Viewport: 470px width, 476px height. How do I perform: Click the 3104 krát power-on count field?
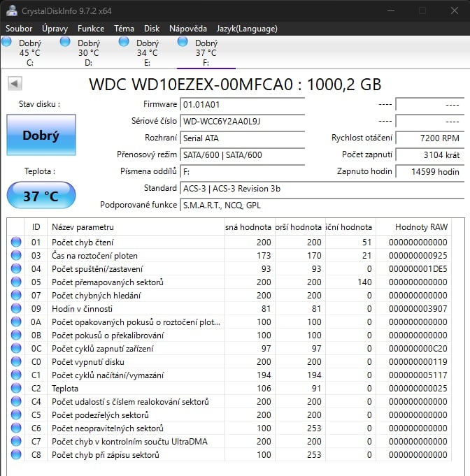430,154
